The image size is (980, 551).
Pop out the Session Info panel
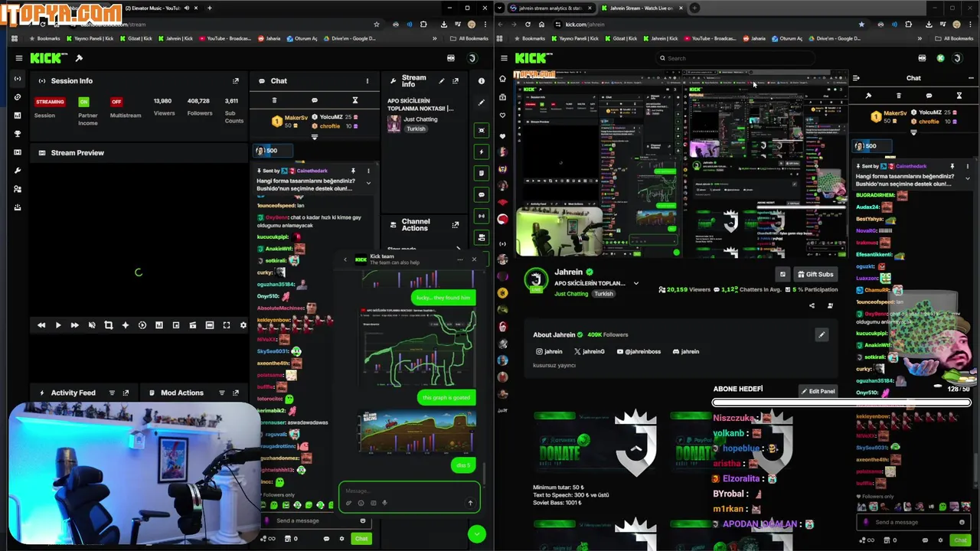tap(236, 80)
